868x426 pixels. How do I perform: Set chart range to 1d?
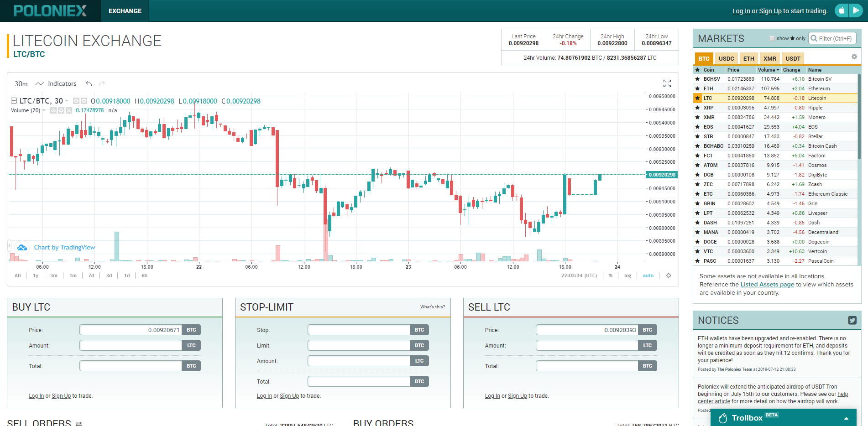(127, 275)
